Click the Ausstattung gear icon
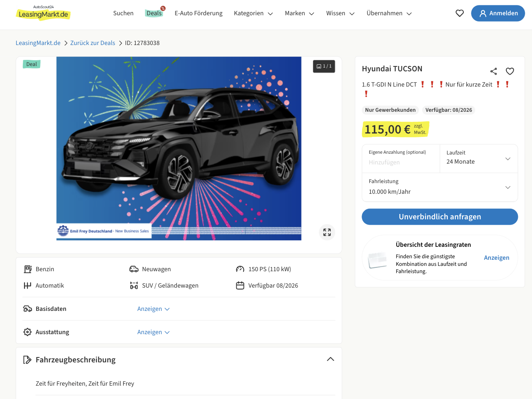The image size is (532, 399). click(27, 332)
